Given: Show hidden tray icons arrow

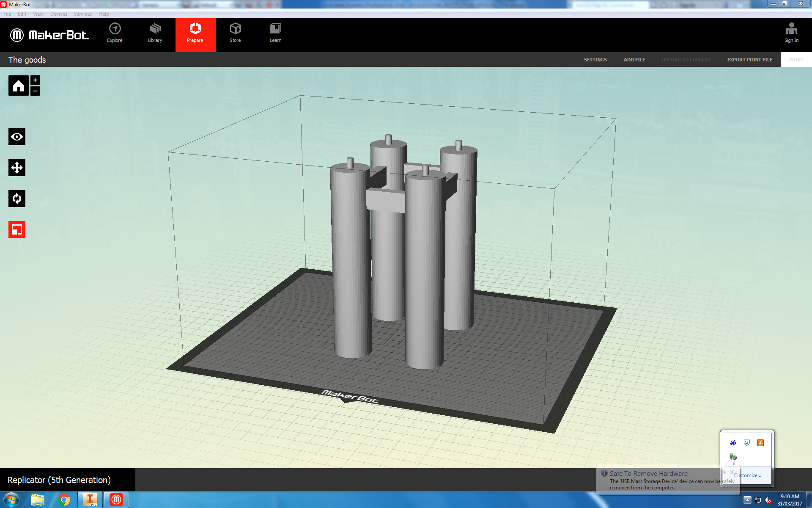Looking at the screenshot, I should tap(747, 500).
